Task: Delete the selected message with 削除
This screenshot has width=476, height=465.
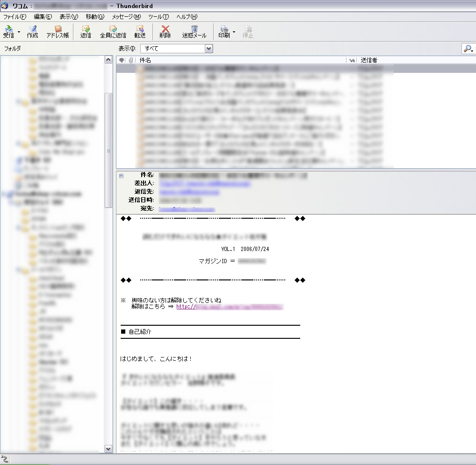Action: coord(165,31)
